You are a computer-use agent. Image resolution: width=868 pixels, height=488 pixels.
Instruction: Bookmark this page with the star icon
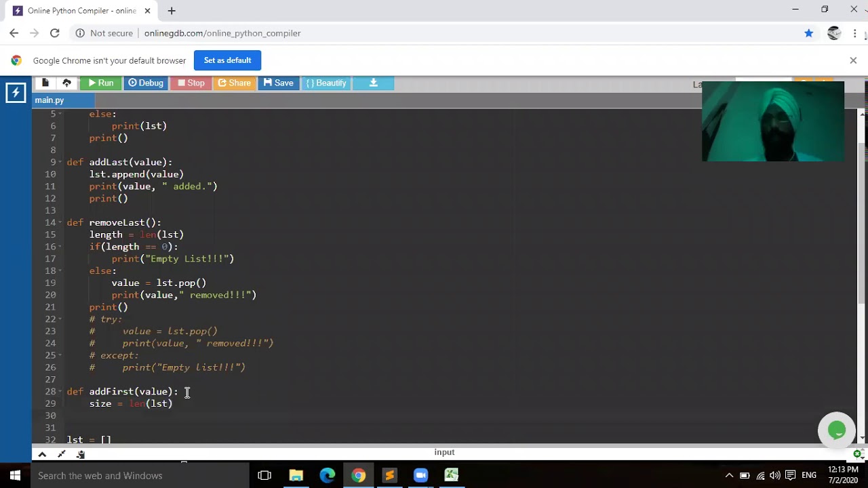(808, 33)
